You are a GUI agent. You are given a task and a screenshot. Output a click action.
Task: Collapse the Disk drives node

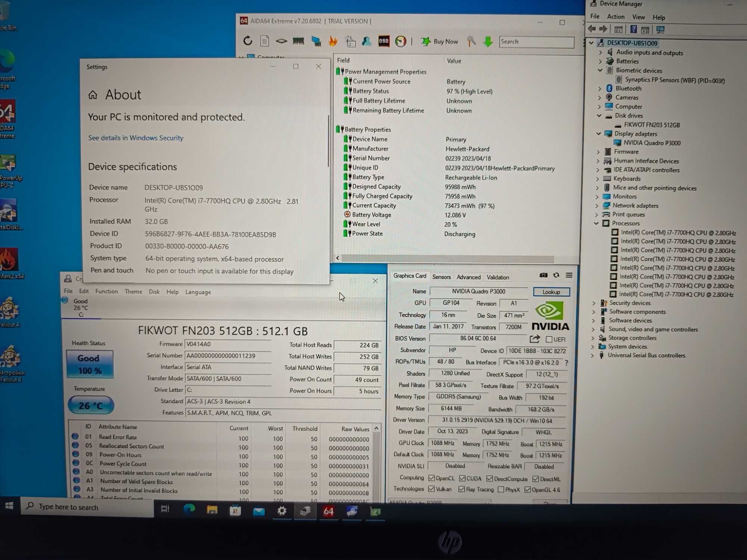pyautogui.click(x=599, y=116)
